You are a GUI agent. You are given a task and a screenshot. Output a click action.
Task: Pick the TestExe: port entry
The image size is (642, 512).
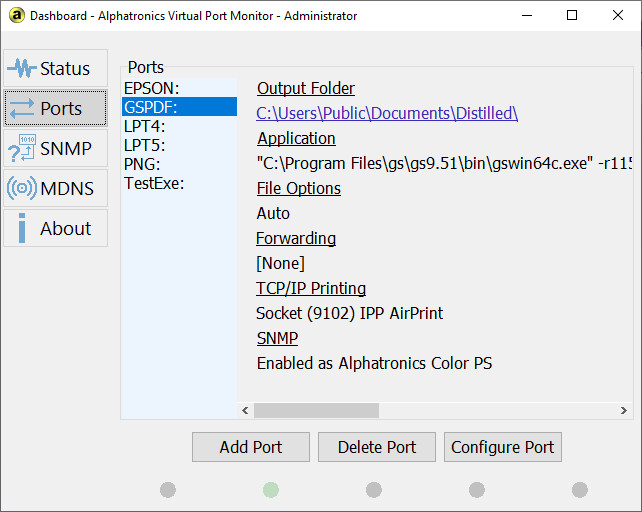pyautogui.click(x=154, y=183)
